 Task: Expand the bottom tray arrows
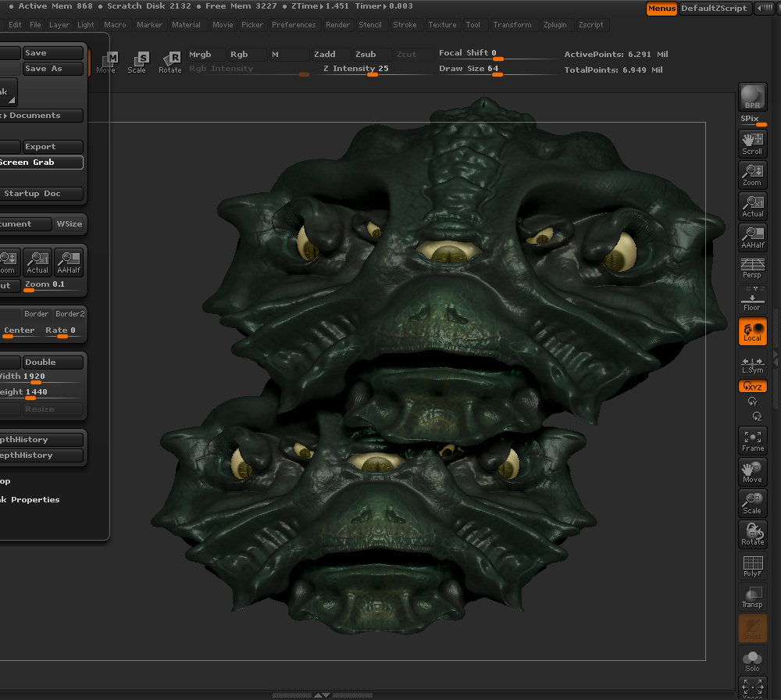coord(323,695)
